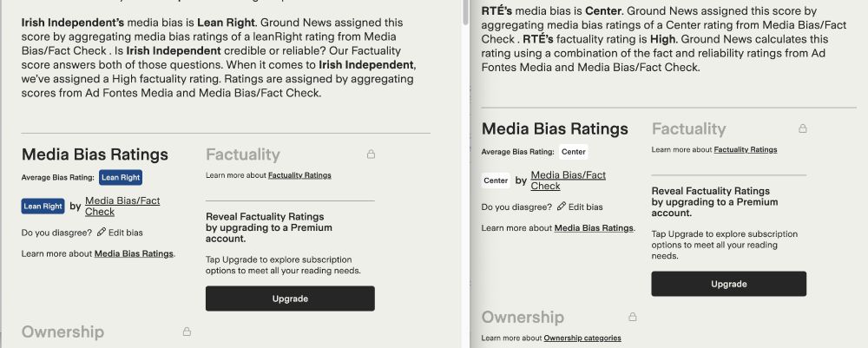Click lock icon beside RTÉ Factuality heading
The height and width of the screenshot is (348, 868).
[802, 128]
